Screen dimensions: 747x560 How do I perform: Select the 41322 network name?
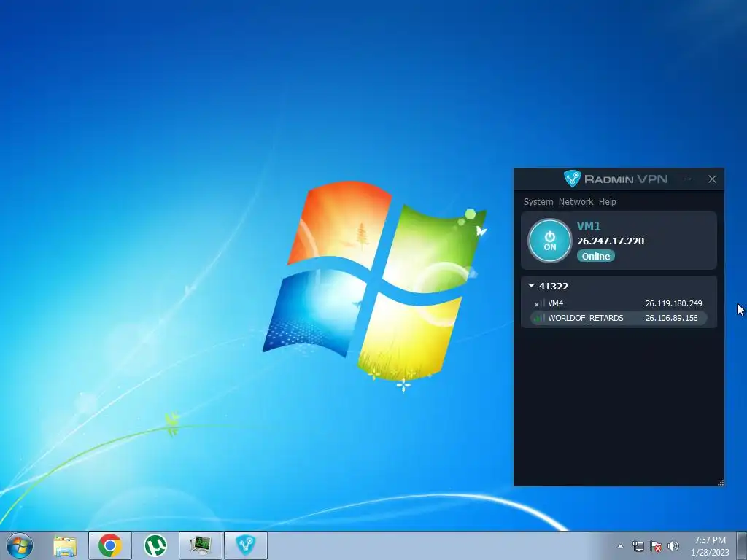[x=554, y=286]
